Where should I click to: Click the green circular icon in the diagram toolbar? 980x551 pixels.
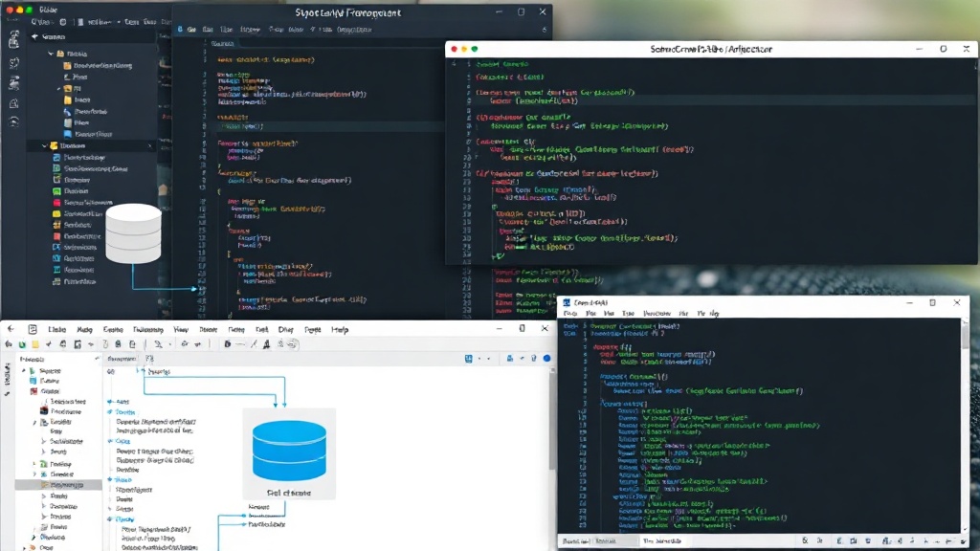(22, 344)
